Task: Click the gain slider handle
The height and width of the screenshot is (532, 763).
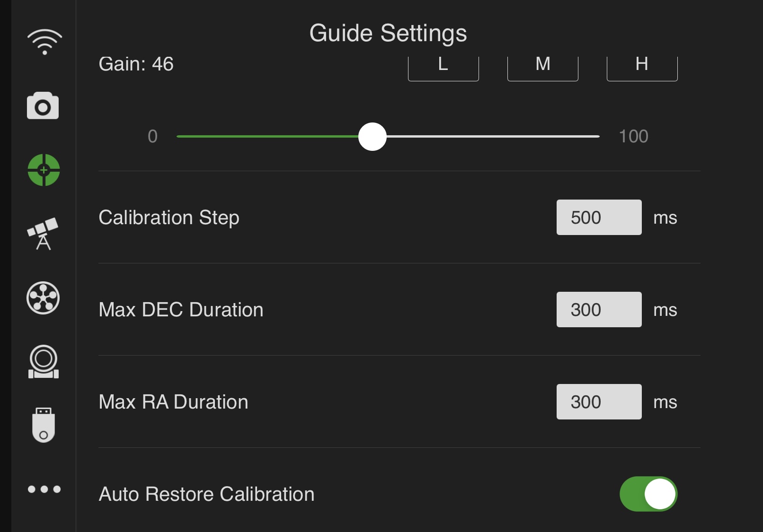Action: click(x=373, y=137)
